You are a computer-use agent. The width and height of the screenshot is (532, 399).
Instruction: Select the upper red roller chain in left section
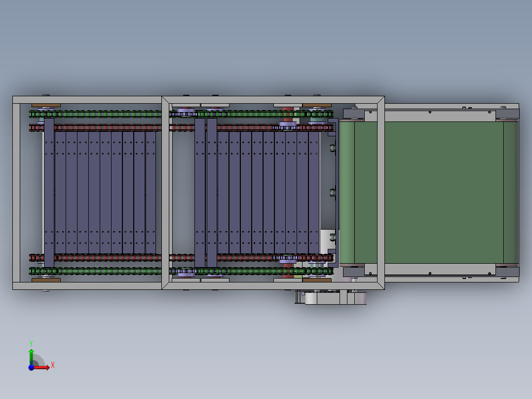(x=95, y=128)
